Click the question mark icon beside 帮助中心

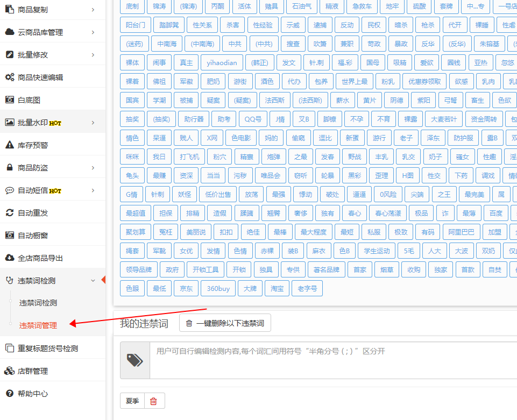(x=10, y=393)
